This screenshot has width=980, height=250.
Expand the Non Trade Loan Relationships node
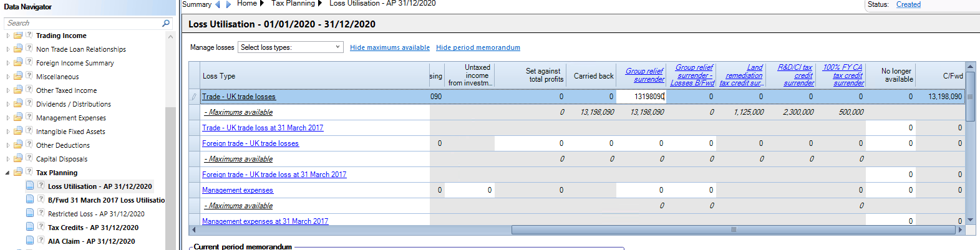[x=7, y=49]
